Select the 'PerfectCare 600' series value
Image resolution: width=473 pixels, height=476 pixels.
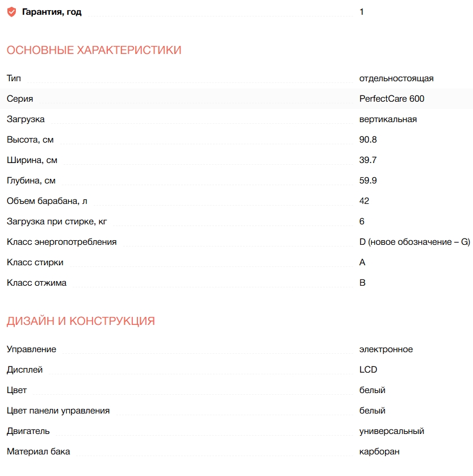[391, 99]
